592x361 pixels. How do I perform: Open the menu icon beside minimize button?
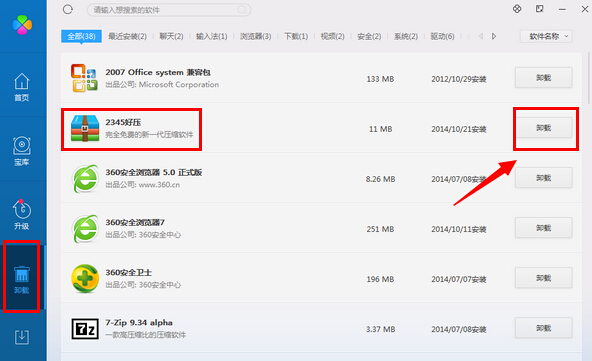pyautogui.click(x=540, y=9)
